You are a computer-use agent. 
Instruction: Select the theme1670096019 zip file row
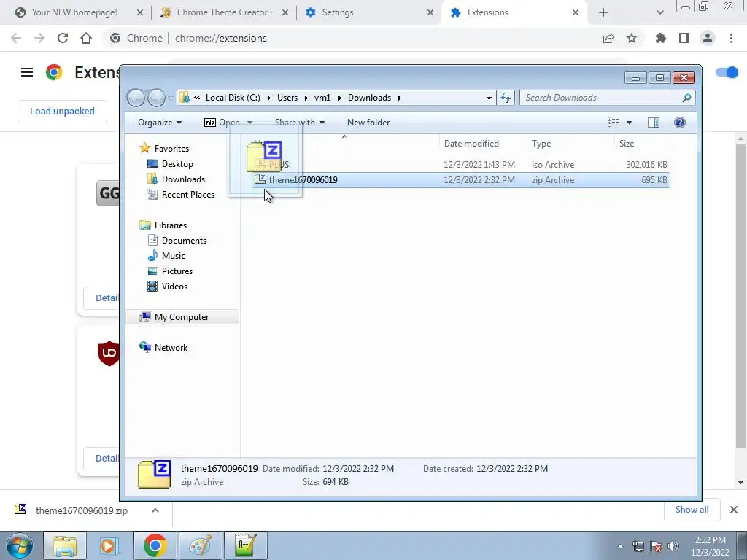click(461, 180)
